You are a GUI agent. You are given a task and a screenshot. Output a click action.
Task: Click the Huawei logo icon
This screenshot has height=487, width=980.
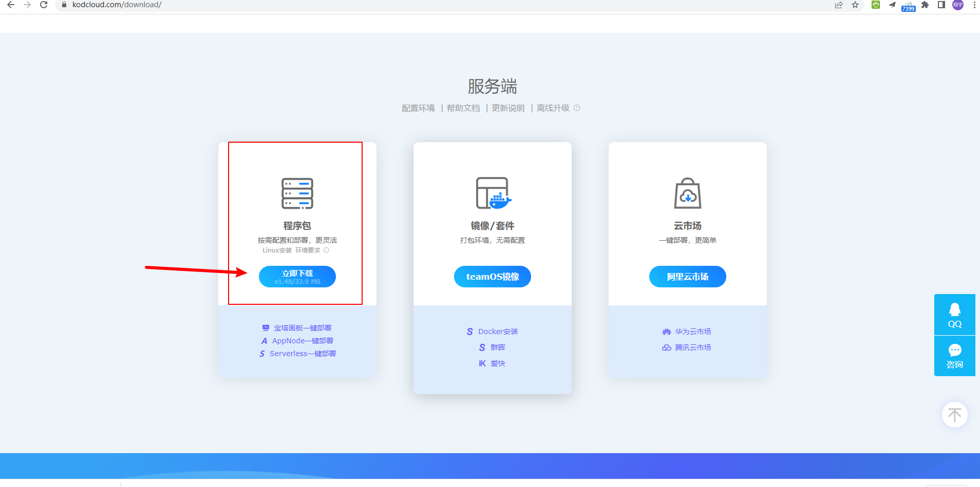pos(667,332)
